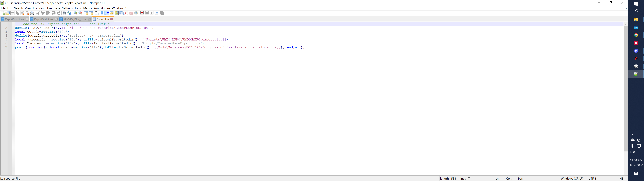Open the Language menu
The height and width of the screenshot is (181, 644).
[x=54, y=8]
